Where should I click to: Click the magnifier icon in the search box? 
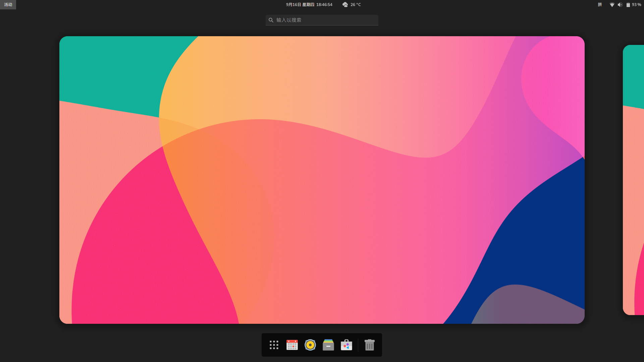271,20
